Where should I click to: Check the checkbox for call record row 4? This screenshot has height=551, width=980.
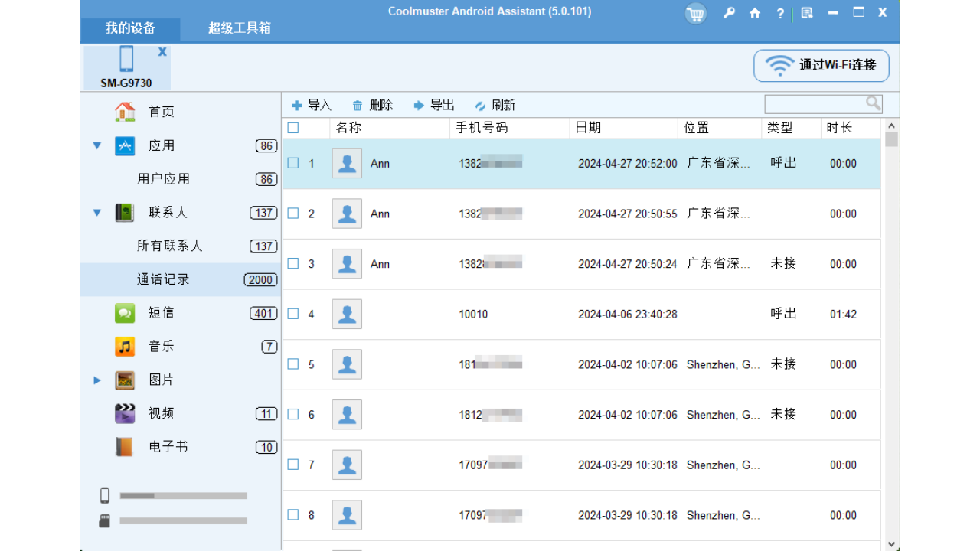[292, 314]
